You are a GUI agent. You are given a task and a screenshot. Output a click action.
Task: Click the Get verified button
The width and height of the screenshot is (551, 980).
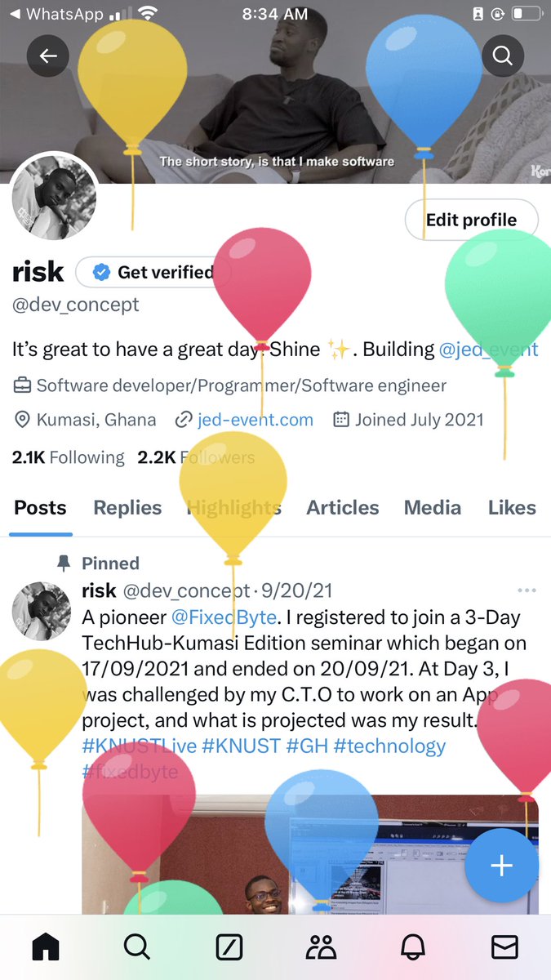tap(153, 272)
